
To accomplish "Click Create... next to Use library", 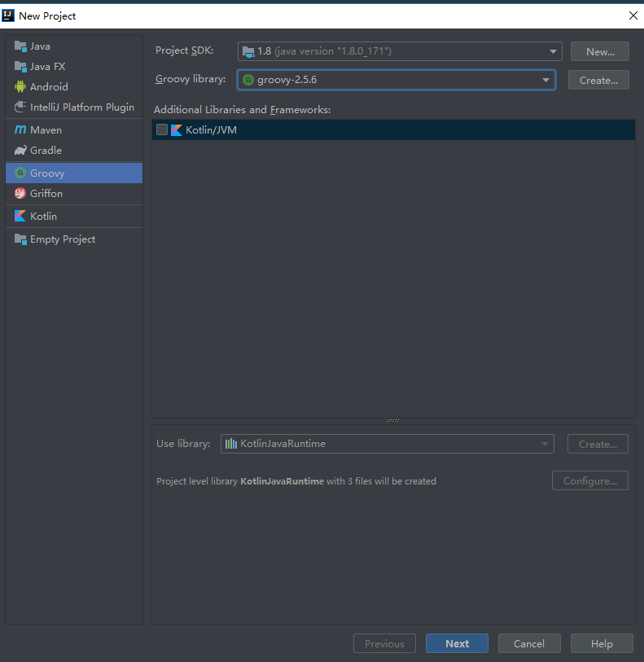I will 598,444.
